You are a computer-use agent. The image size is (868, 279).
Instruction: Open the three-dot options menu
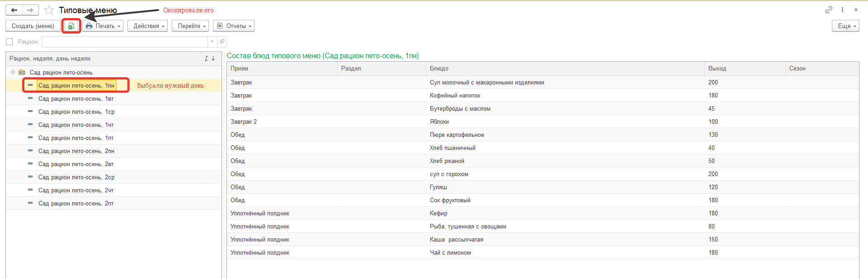(x=842, y=10)
